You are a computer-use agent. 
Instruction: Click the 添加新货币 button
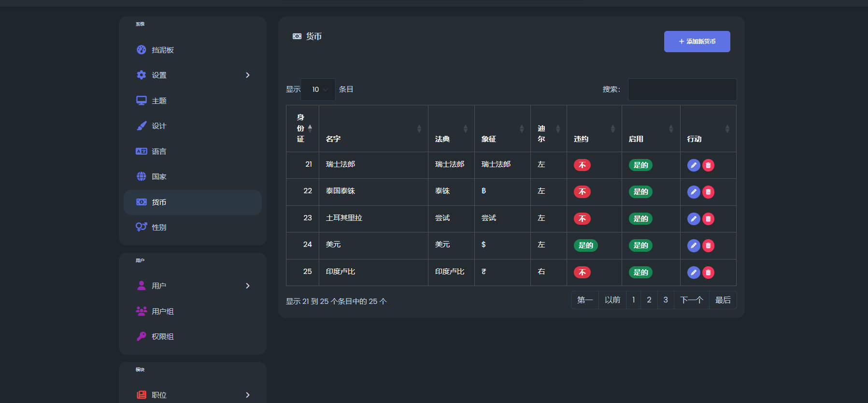[697, 42]
